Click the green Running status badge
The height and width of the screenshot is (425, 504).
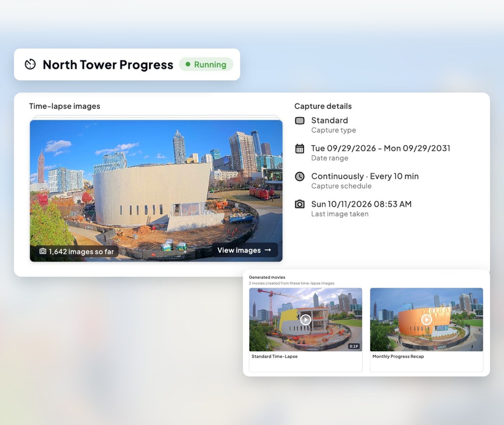(x=206, y=64)
